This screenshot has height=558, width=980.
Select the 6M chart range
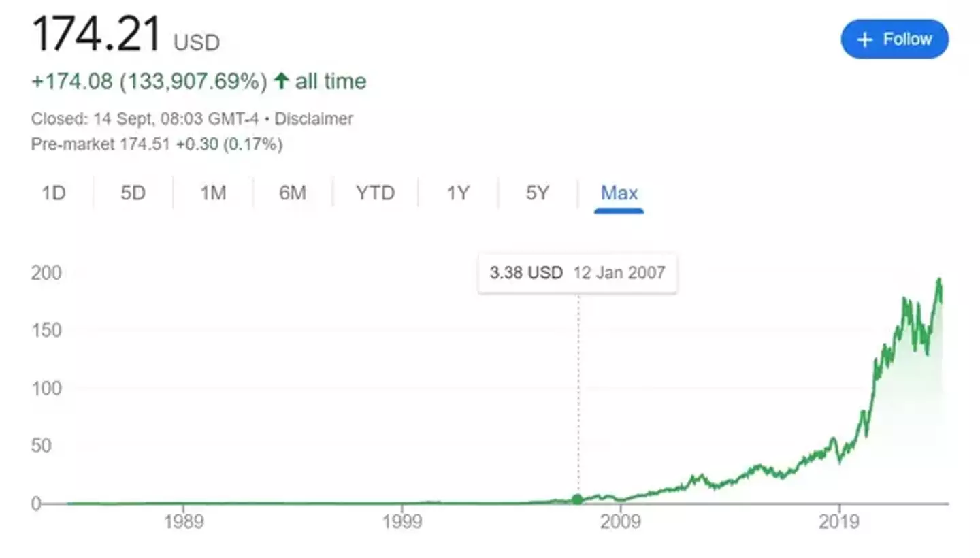click(293, 193)
